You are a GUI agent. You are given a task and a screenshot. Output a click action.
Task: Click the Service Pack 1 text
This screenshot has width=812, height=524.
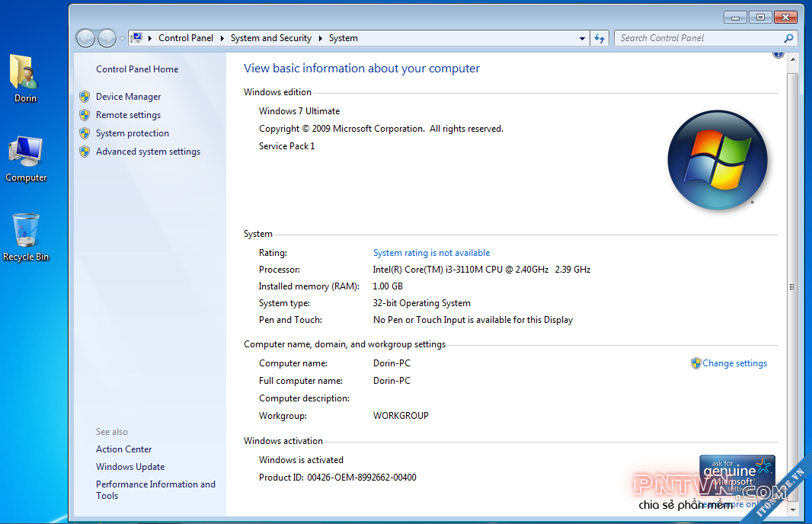pos(287,146)
